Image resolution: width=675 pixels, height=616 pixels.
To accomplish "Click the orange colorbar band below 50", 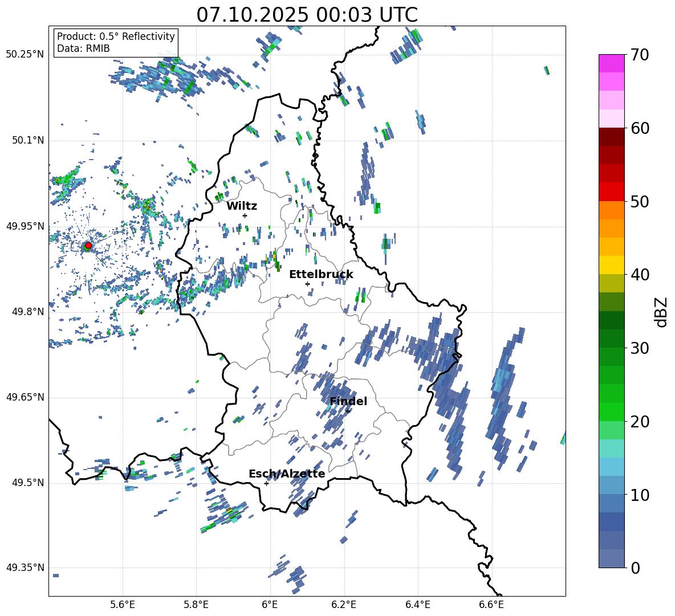I will pos(612,210).
